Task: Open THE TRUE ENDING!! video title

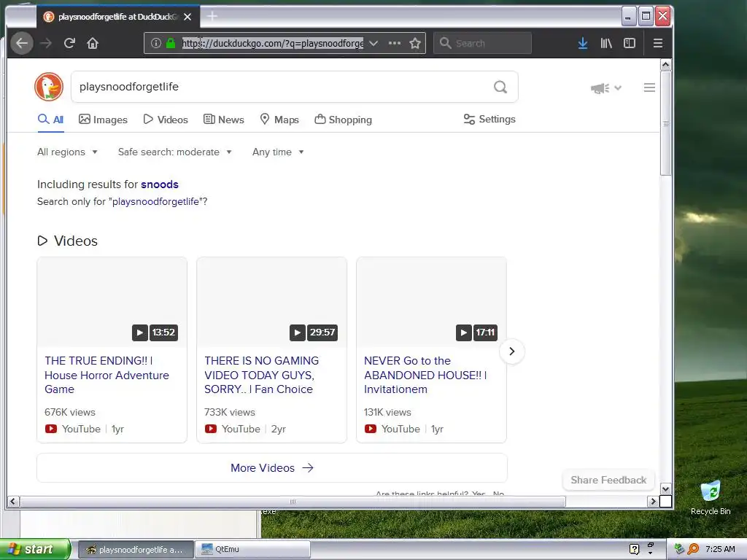Action: pos(107,375)
